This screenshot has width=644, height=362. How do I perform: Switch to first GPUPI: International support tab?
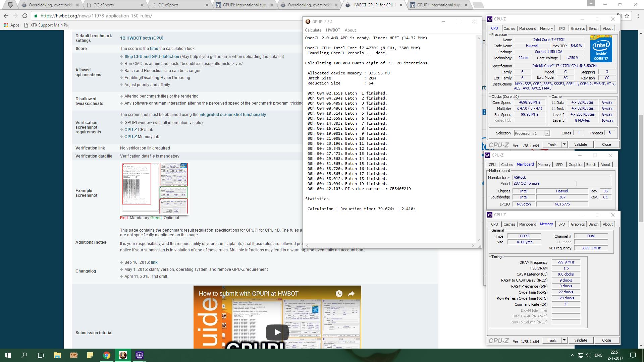coord(244,5)
